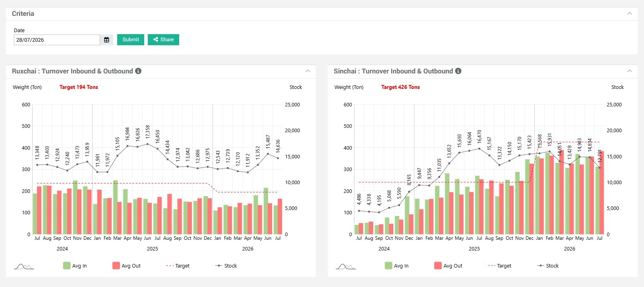Click the 11,035 stock label in Sinchai chart
The image size is (644, 287).
tap(439, 165)
